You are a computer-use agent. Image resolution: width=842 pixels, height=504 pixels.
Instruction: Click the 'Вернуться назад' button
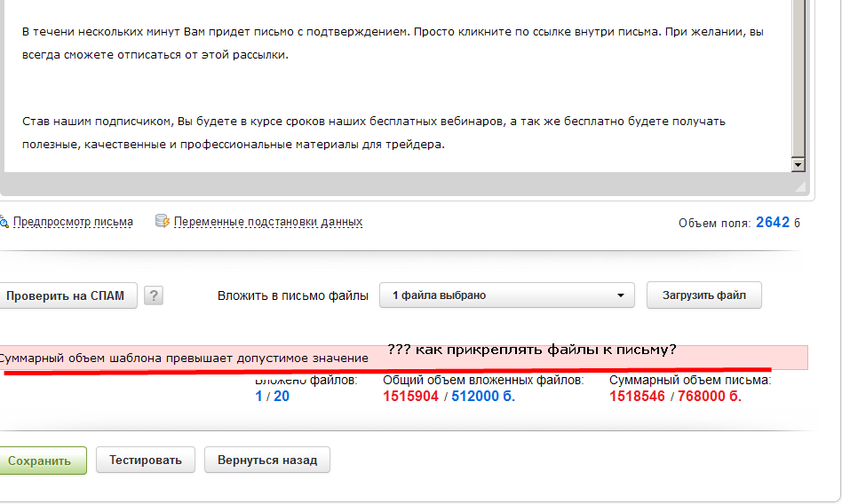(x=266, y=460)
